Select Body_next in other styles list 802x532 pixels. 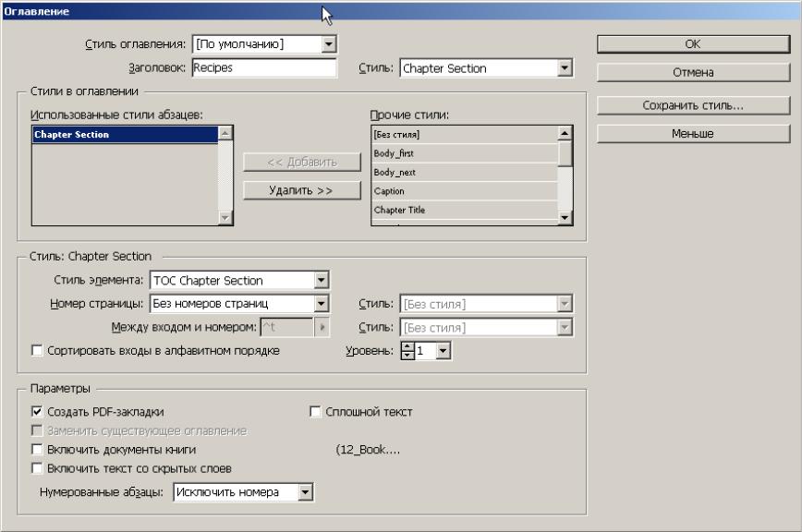(465, 172)
